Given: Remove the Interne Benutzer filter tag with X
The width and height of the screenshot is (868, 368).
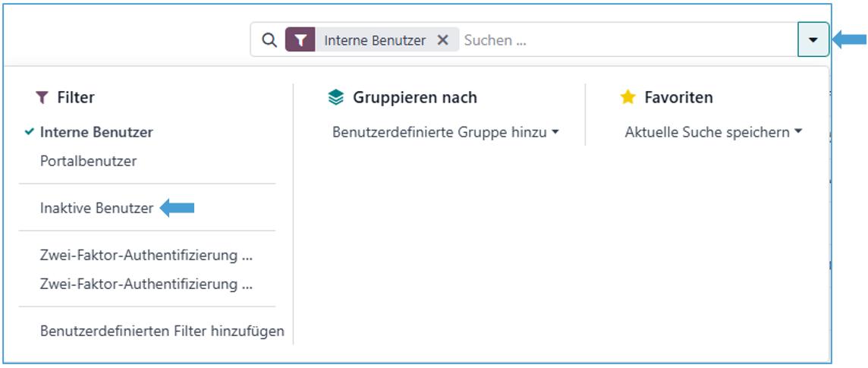Looking at the screenshot, I should click(443, 41).
